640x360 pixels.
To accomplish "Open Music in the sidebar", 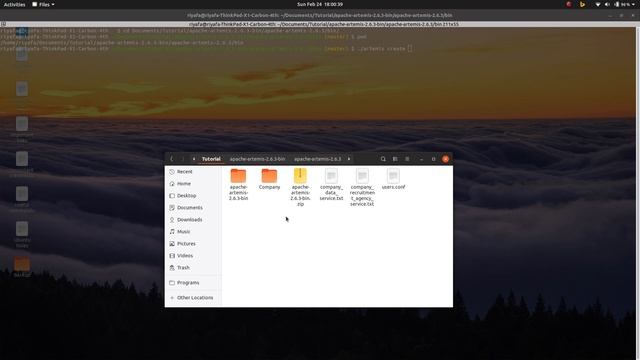I will tap(193, 231).
